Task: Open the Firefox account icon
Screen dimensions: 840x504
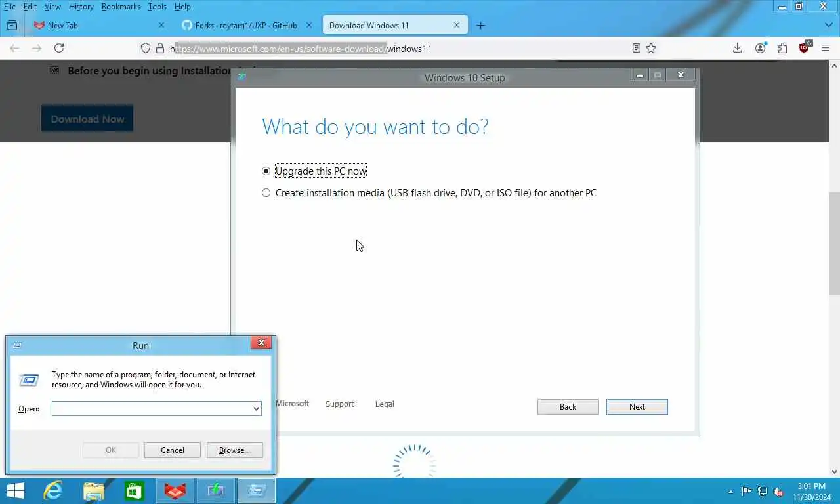Action: [x=761, y=48]
